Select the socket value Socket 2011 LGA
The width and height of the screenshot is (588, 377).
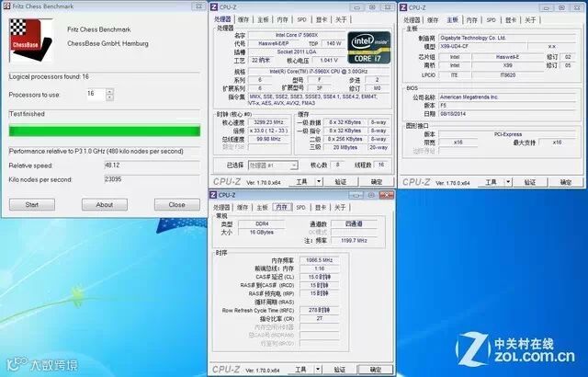pos(297,51)
